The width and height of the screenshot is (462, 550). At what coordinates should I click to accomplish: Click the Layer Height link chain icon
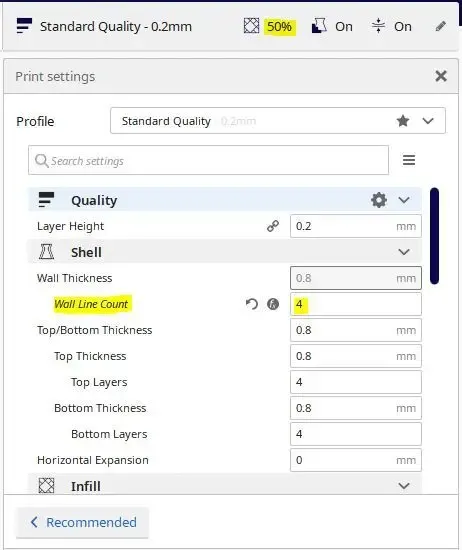tap(273, 226)
